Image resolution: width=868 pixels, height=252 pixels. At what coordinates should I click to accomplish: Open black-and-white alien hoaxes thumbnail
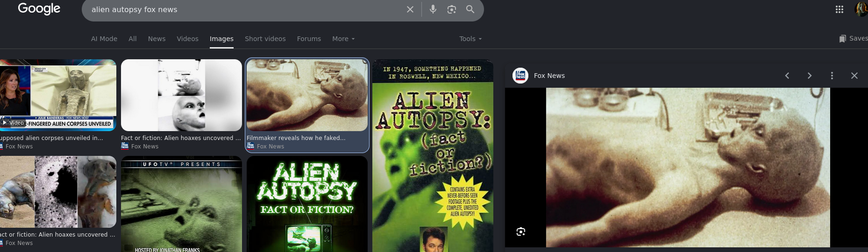click(181, 95)
